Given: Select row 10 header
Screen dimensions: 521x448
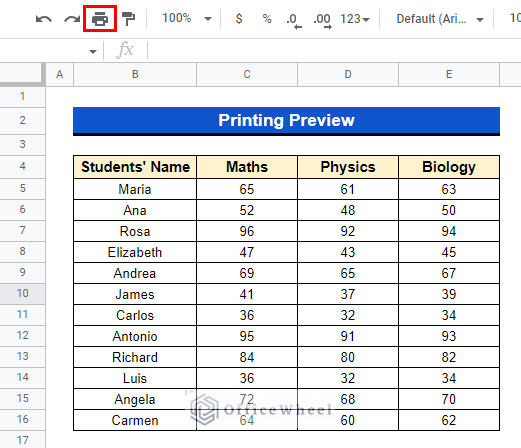Looking at the screenshot, I should coord(22,293).
